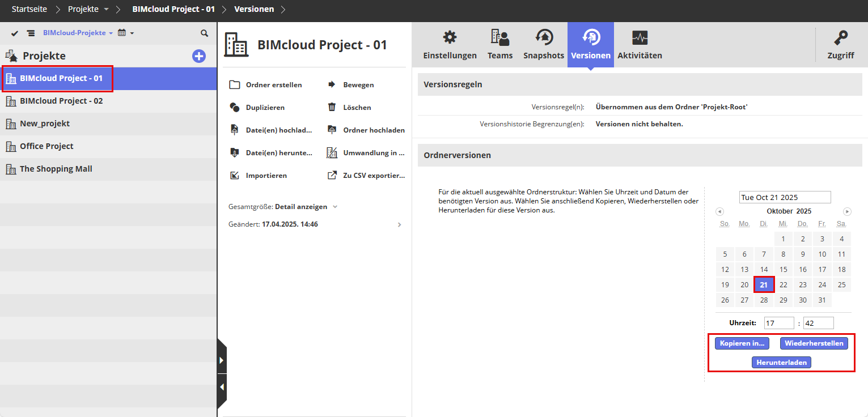Select day 31 in the calendar

822,300
